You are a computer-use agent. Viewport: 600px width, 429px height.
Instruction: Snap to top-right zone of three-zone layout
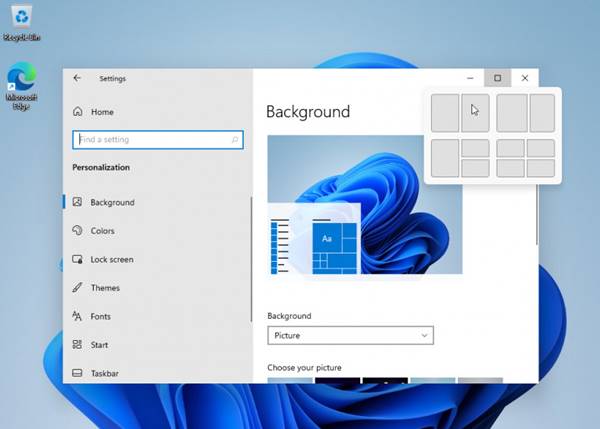475,148
